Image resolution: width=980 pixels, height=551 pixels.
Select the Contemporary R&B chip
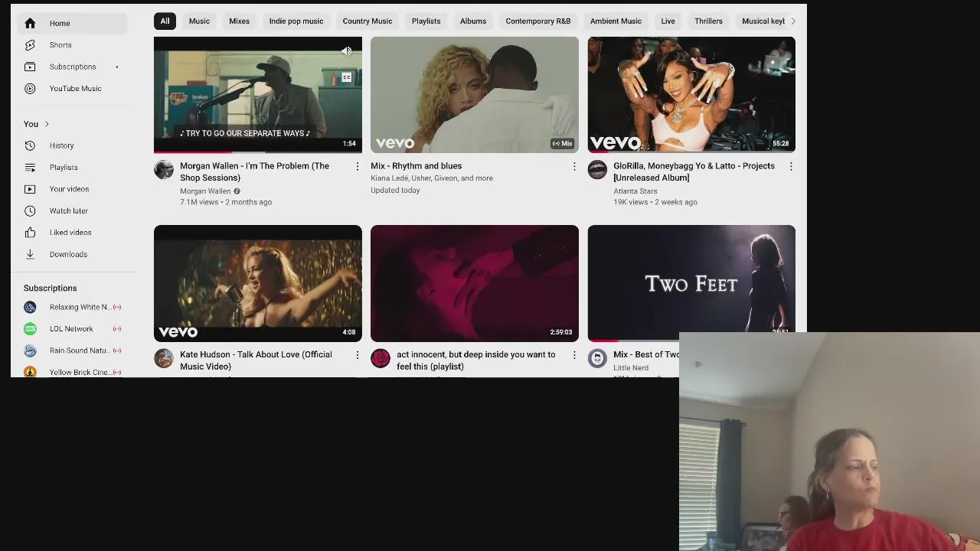pos(538,21)
